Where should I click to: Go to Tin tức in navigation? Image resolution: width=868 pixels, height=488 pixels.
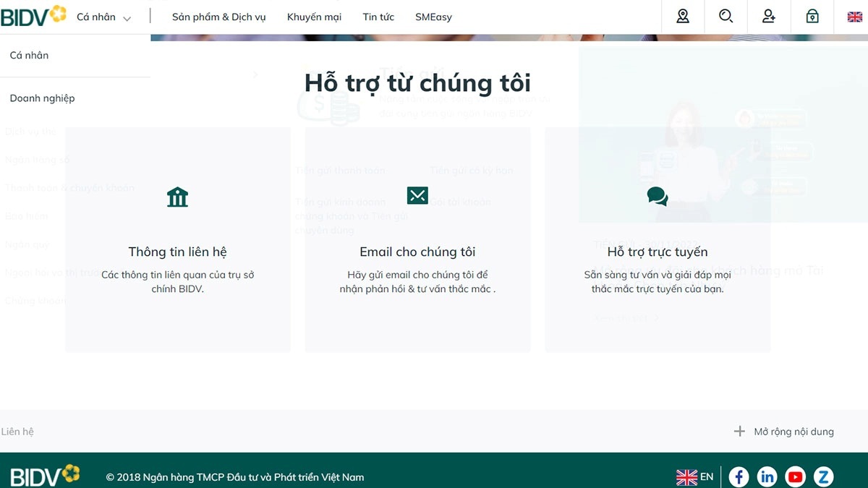point(378,17)
